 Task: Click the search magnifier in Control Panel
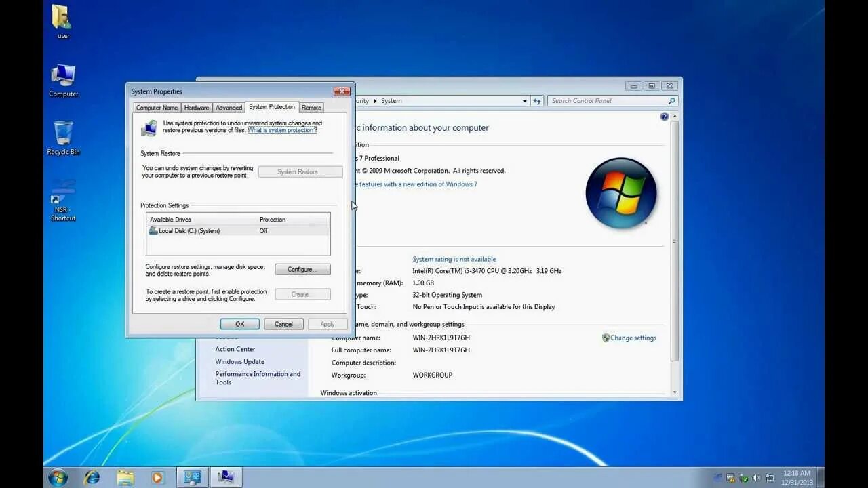[x=671, y=101]
